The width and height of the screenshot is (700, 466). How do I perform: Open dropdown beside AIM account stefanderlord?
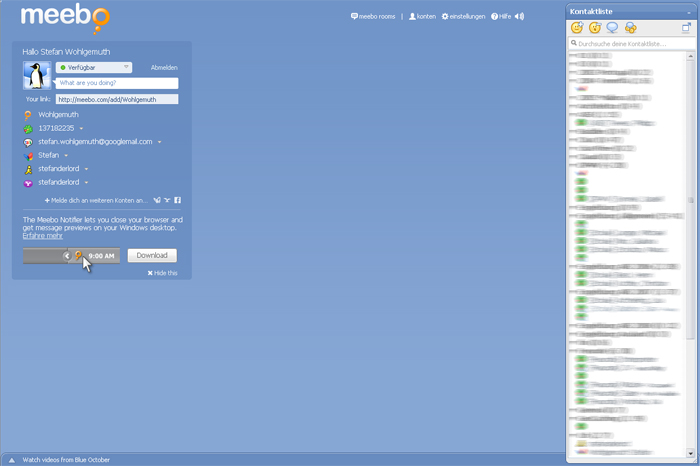(86, 169)
